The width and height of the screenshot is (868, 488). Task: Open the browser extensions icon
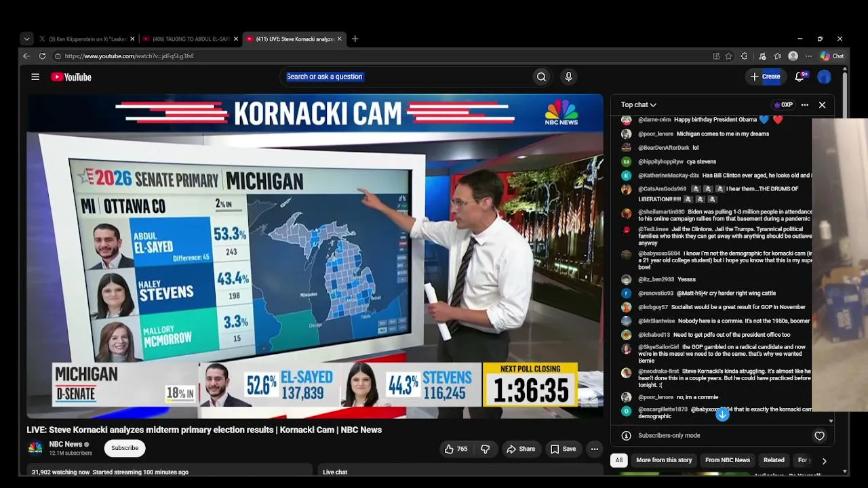coord(745,56)
